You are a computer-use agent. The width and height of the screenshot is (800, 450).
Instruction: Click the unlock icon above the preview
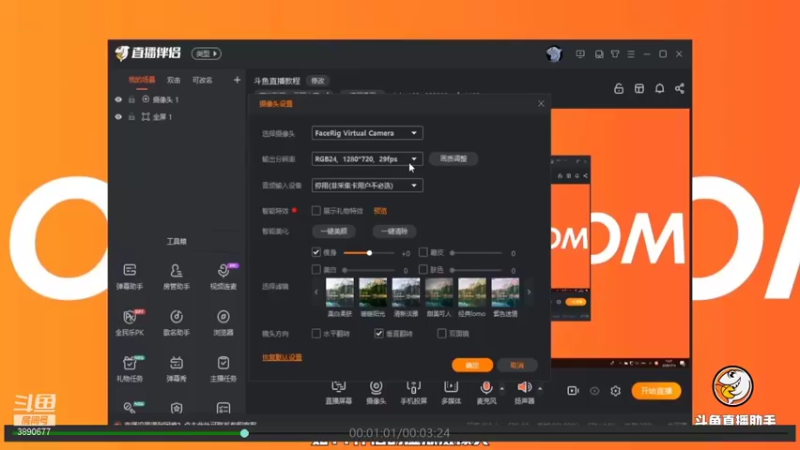618,88
